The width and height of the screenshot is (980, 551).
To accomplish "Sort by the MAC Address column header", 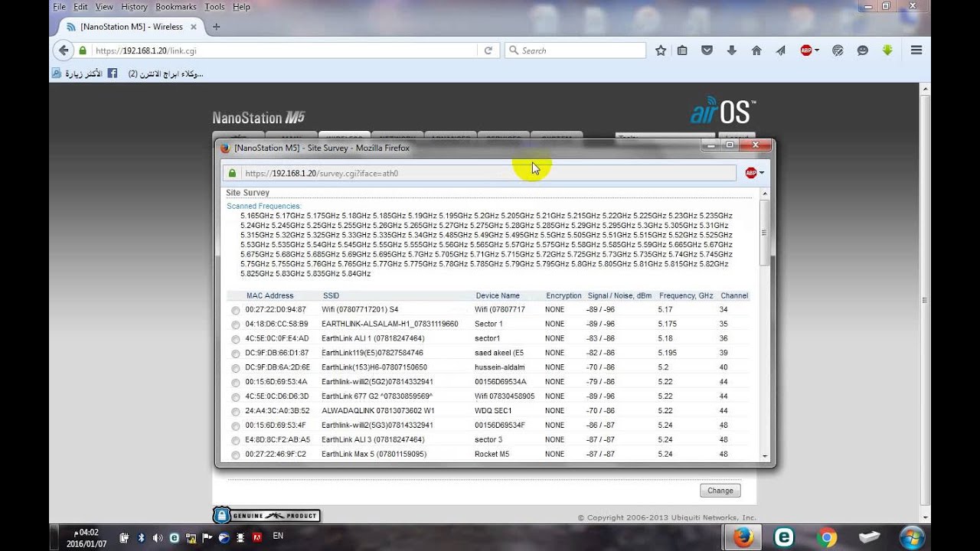I will pyautogui.click(x=269, y=295).
